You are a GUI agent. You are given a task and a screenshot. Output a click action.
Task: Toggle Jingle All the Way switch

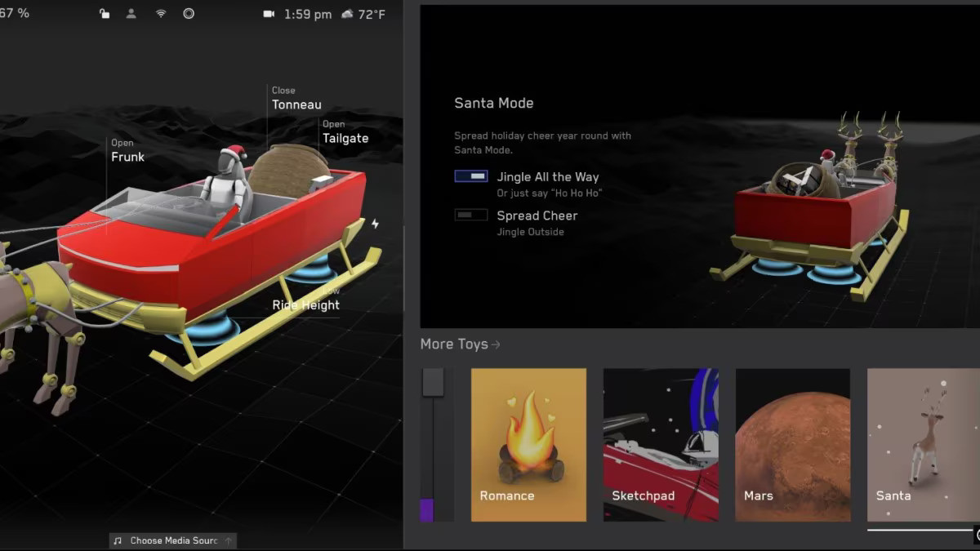pyautogui.click(x=471, y=176)
